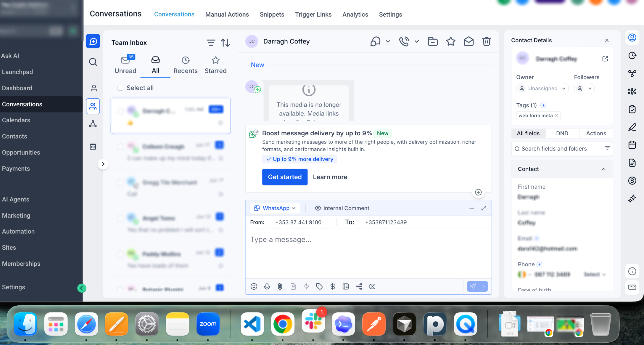Select the Unread inbox tab

point(125,65)
